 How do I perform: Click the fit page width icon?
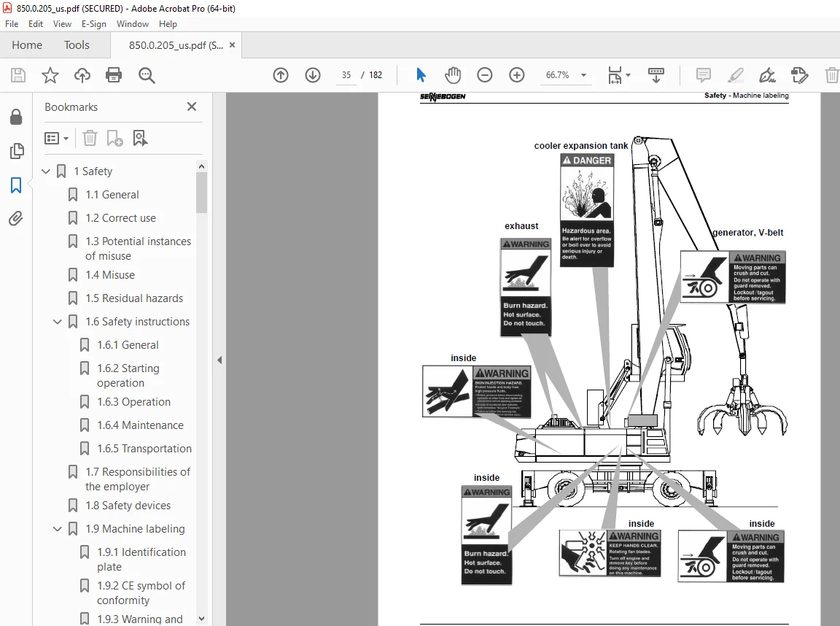(x=615, y=75)
